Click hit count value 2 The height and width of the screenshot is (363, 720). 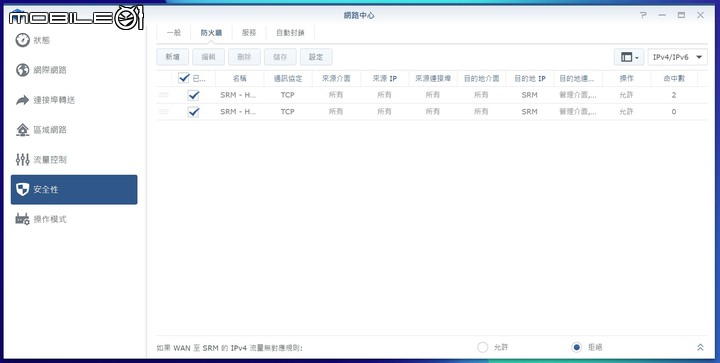coord(674,95)
